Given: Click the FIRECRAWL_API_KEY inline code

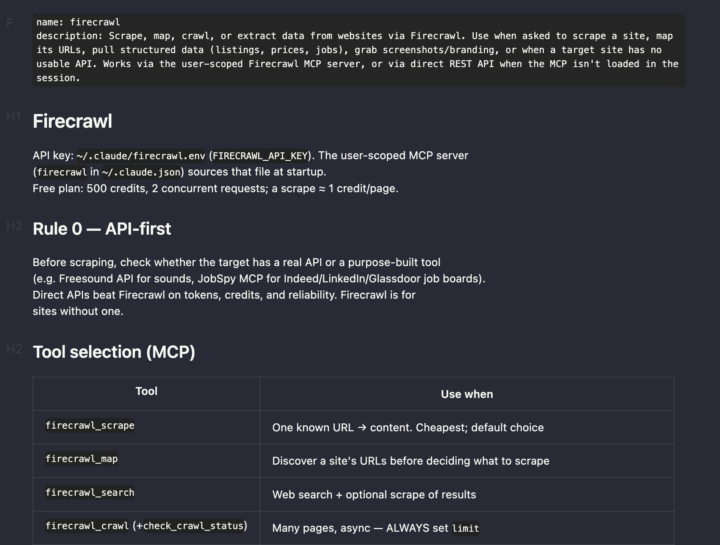Looking at the screenshot, I should [260, 156].
